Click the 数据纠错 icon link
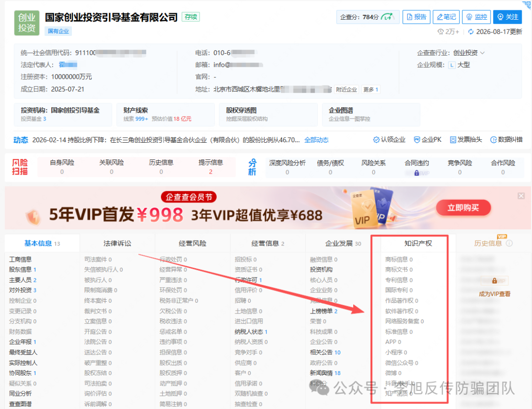Viewport: 532px width, 409px height. [506, 140]
